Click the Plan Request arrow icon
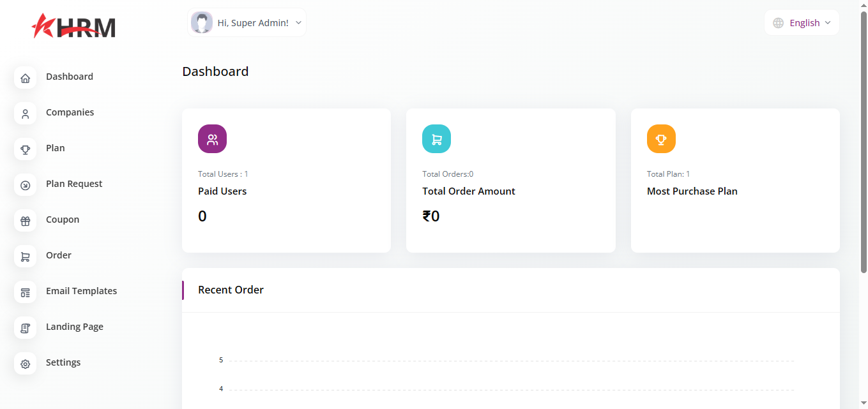 [x=25, y=185]
